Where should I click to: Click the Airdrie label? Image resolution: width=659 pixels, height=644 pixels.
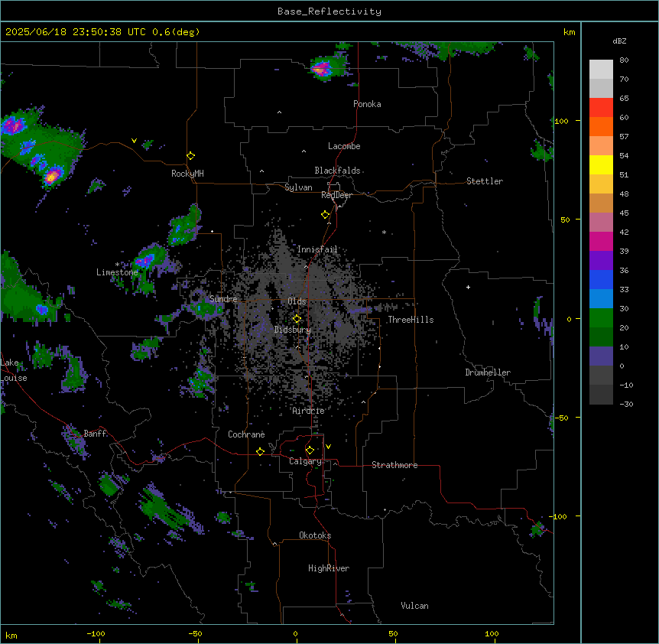click(x=309, y=411)
